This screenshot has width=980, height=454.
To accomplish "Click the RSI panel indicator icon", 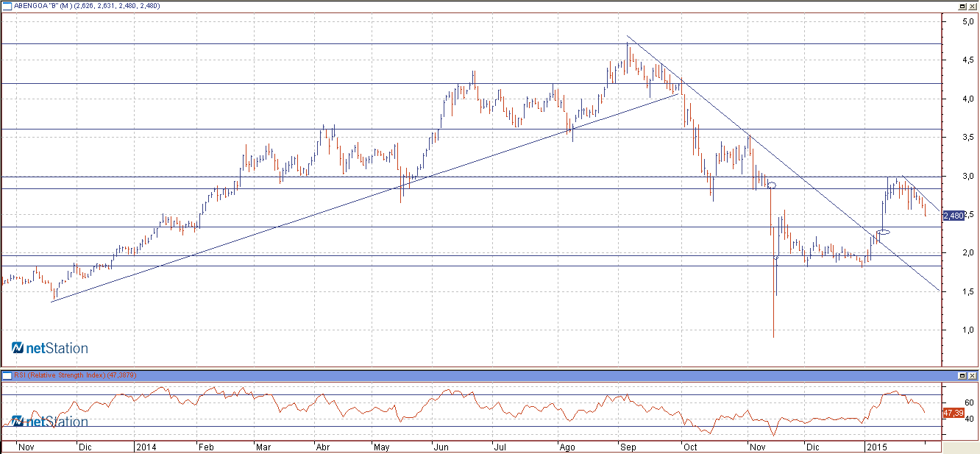I will coord(7,375).
